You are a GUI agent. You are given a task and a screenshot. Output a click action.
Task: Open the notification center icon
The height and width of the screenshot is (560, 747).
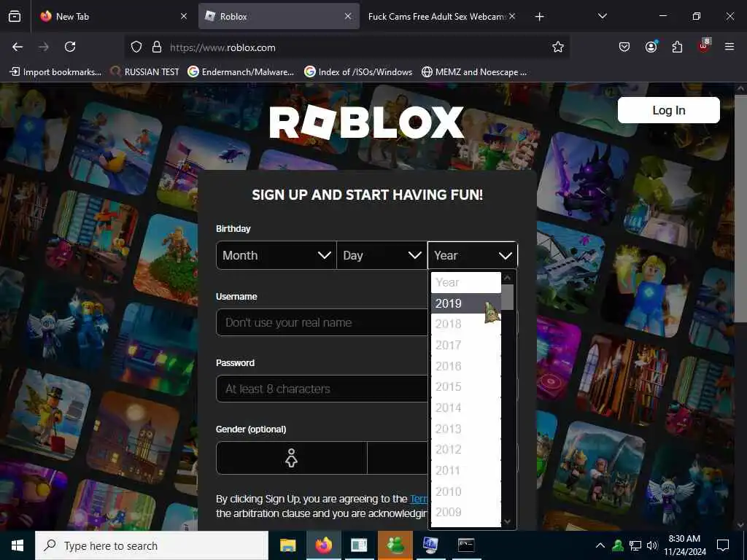[723, 545]
